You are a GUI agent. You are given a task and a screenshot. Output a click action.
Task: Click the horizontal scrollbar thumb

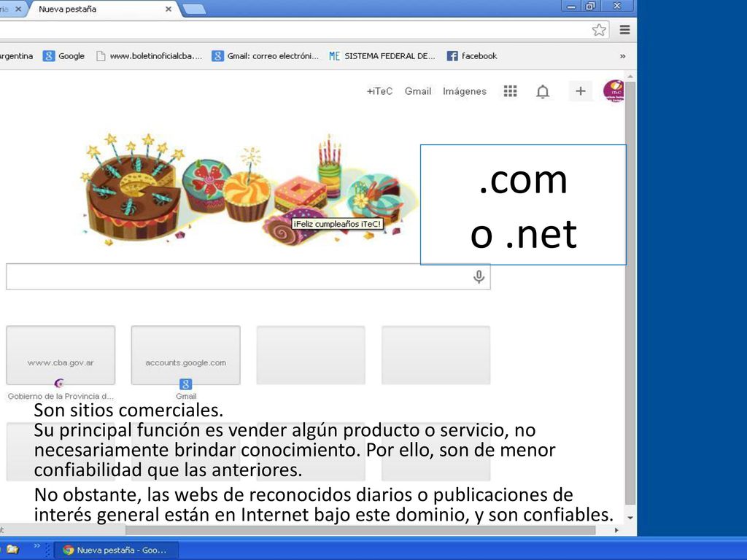pos(360,530)
